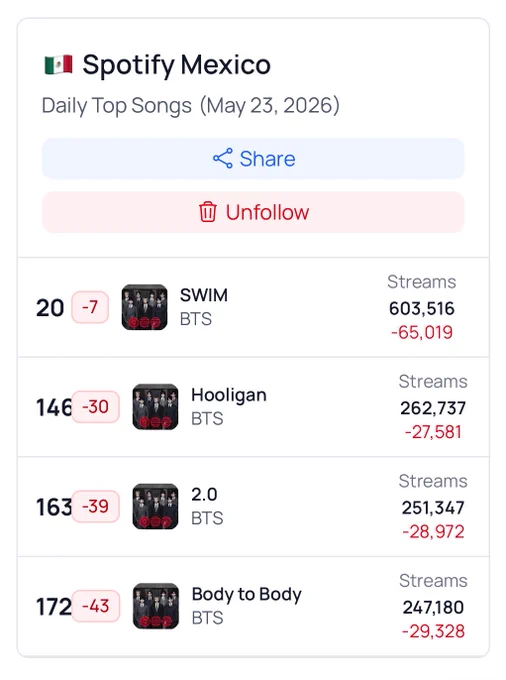Image resolution: width=506 pixels, height=680 pixels.
Task: Click the 603,516 streams count
Action: coord(421,309)
